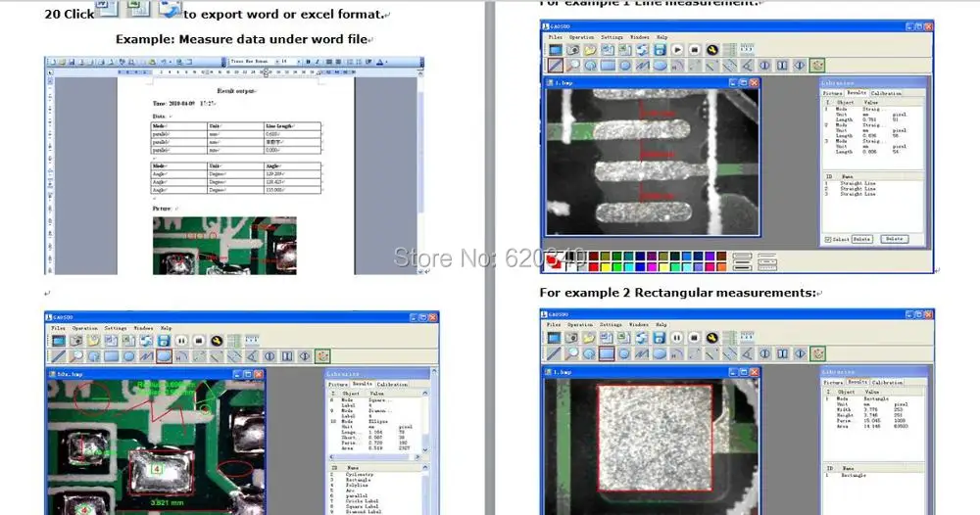980x515 pixels.
Task: Pick the cyan swatch in the color palette
Action: click(x=629, y=267)
